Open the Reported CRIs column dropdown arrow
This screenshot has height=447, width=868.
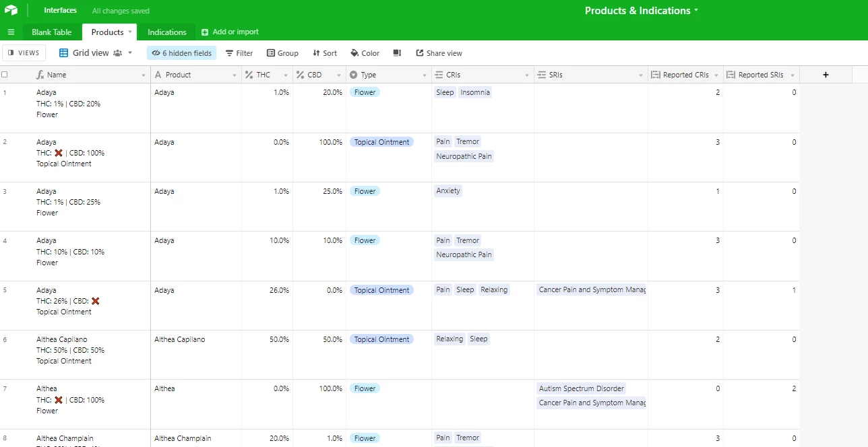[716, 75]
